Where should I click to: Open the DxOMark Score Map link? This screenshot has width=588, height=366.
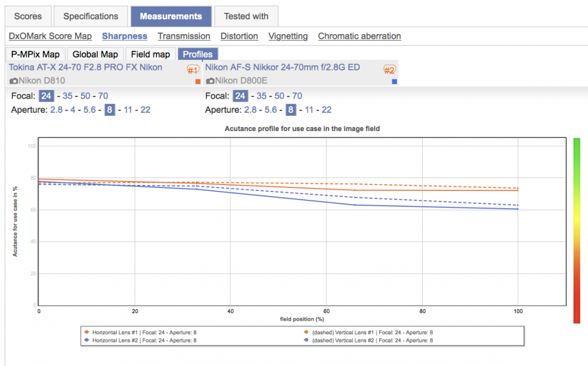(50, 36)
